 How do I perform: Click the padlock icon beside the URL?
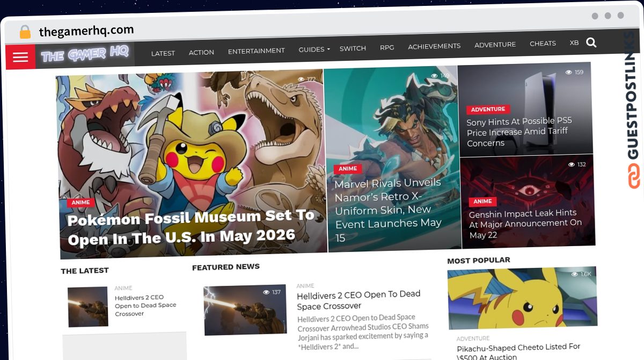(x=25, y=32)
